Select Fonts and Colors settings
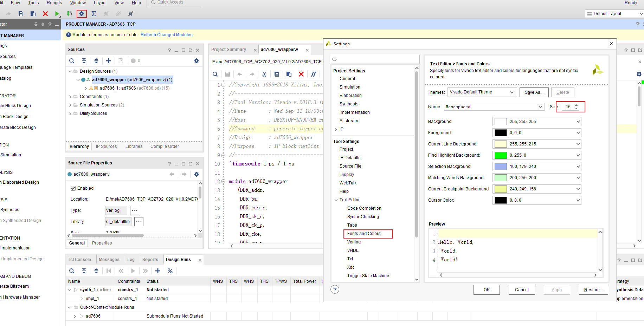The width and height of the screenshot is (644, 326). tap(364, 234)
